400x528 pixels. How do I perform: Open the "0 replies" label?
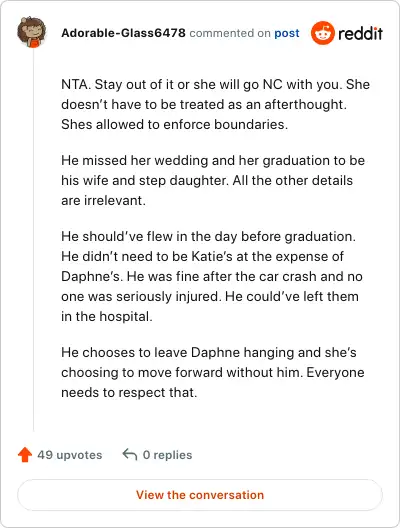[x=167, y=455]
